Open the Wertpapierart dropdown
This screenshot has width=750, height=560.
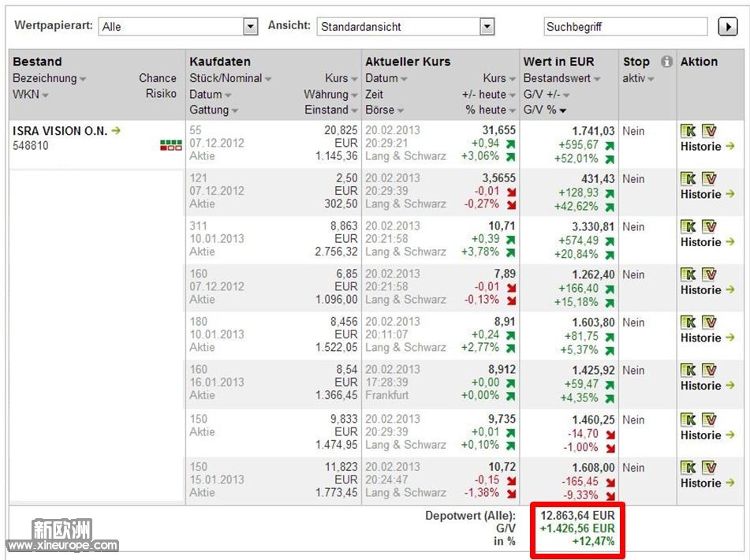[250, 27]
